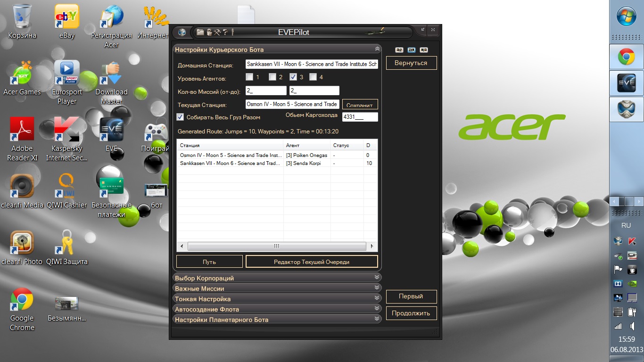Screen dimensions: 644x362
Task: Switch language to DE
Action: coord(424,49)
